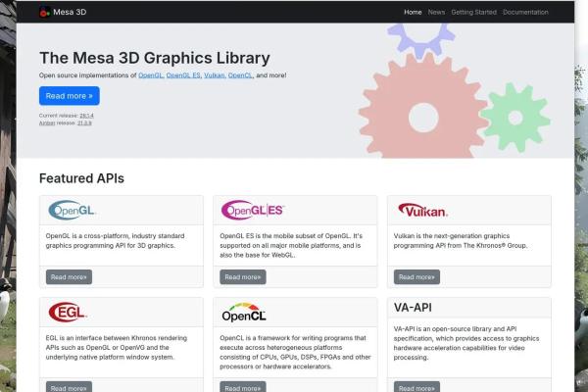Click the OpenGL ES logo image
Image resolution: width=588 pixels, height=392 pixels.
pos(253,210)
